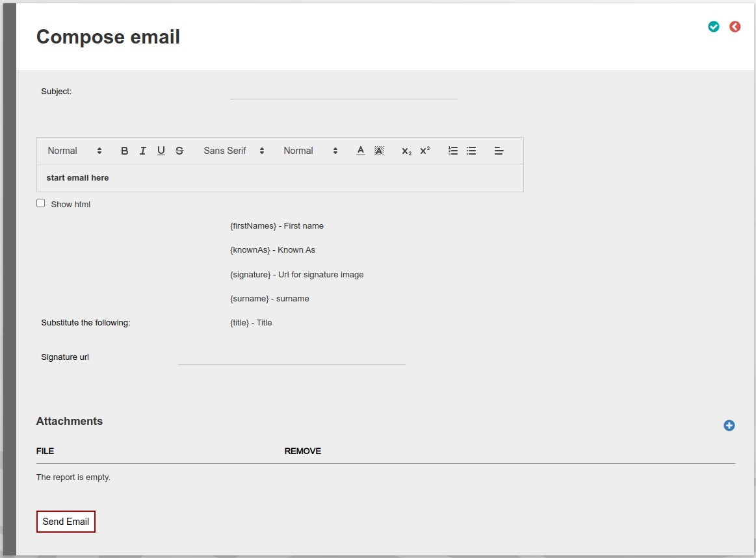The width and height of the screenshot is (756, 558).
Task: Toggle italic formatting
Action: coord(143,151)
